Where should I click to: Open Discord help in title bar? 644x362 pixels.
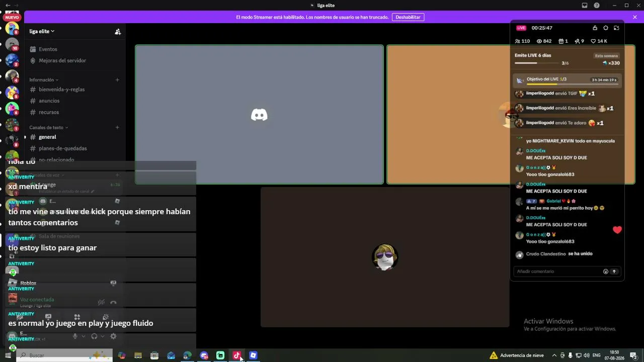[x=597, y=6]
